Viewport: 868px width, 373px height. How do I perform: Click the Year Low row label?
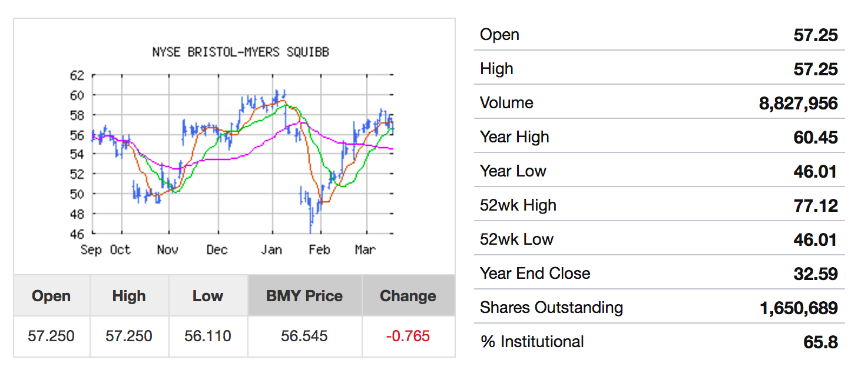click(513, 171)
